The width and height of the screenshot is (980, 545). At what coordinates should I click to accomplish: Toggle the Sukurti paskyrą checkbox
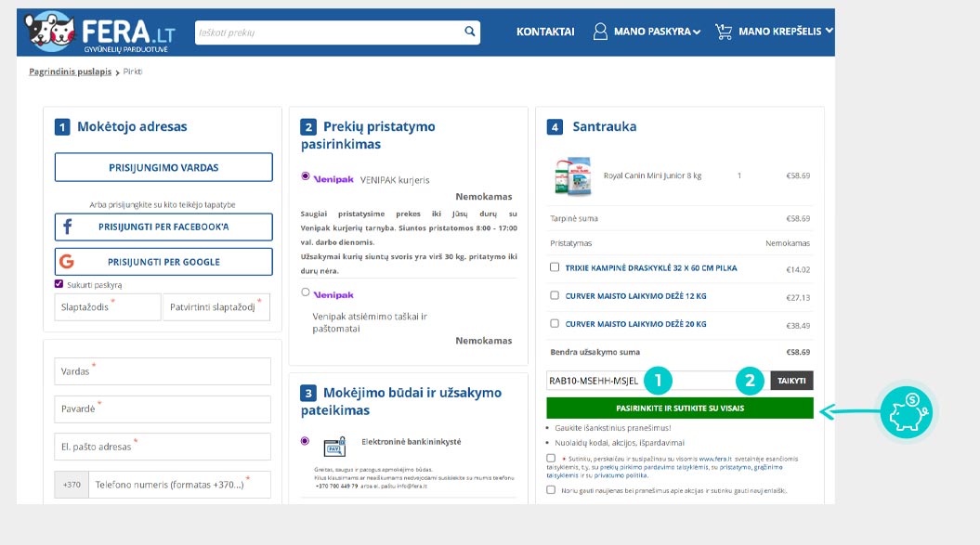point(59,284)
